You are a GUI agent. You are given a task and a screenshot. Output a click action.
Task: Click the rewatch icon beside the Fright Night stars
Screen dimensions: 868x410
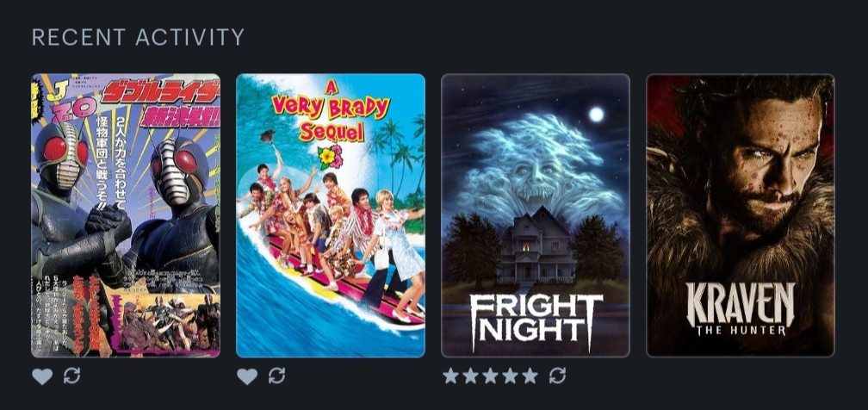coord(557,376)
